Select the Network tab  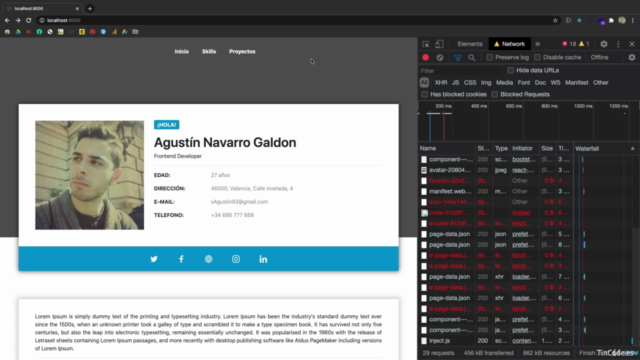point(509,44)
